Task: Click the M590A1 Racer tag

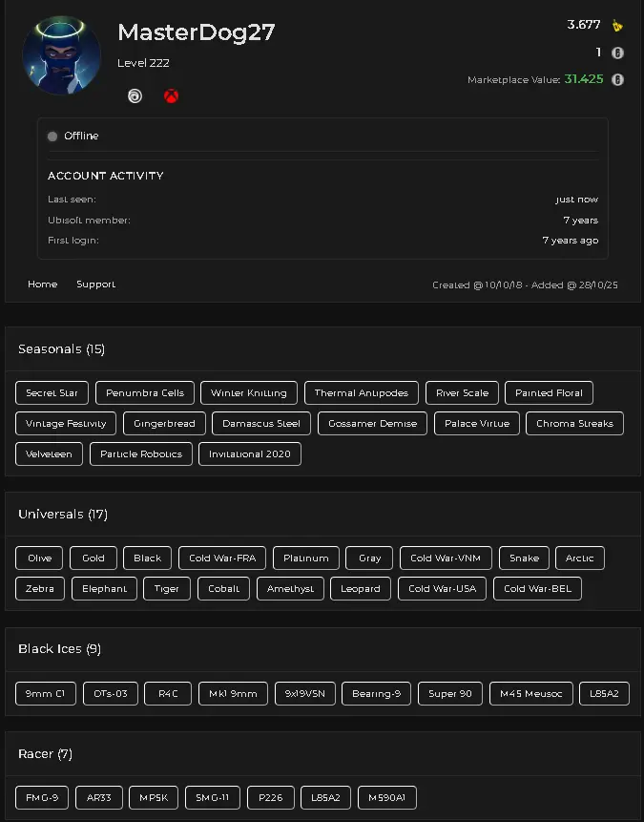Action: click(x=386, y=797)
